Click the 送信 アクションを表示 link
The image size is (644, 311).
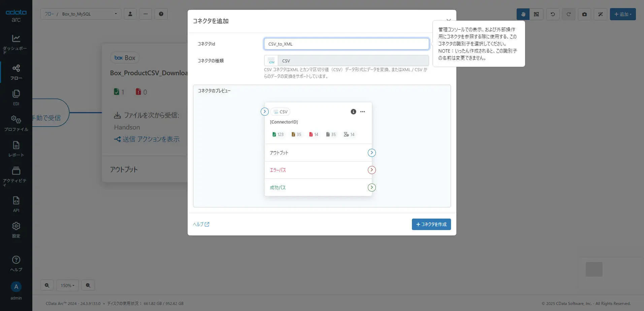click(x=147, y=139)
